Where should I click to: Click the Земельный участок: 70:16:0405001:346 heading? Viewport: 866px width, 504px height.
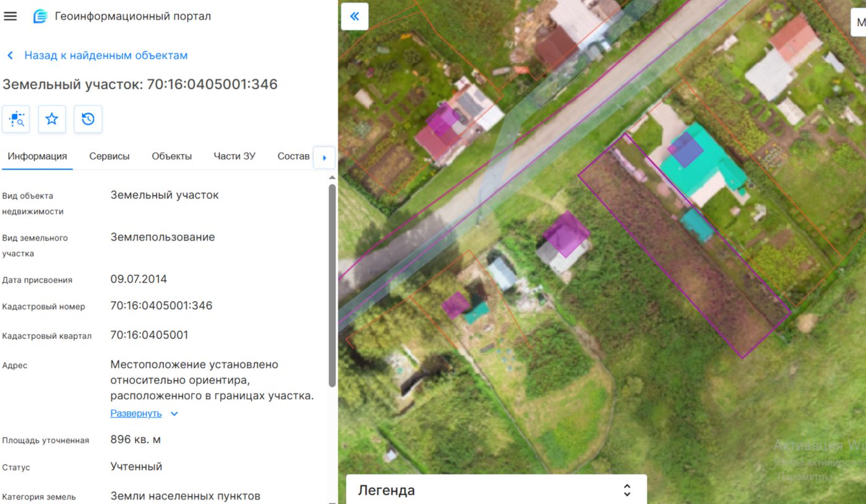click(140, 84)
